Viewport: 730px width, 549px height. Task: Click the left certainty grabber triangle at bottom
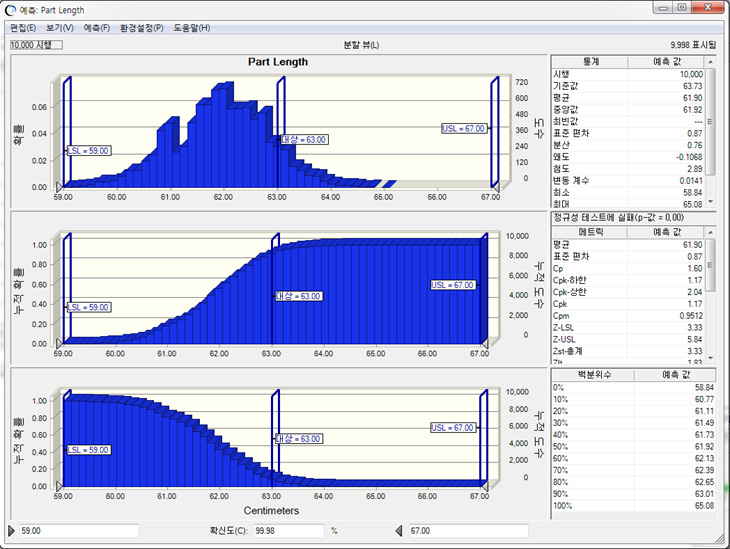12,530
